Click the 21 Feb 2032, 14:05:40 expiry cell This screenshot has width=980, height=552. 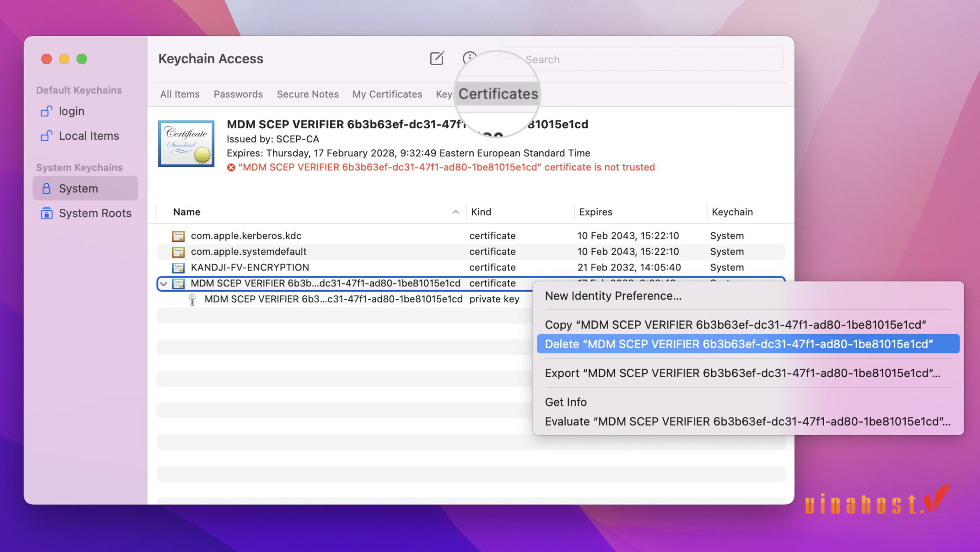[629, 268]
